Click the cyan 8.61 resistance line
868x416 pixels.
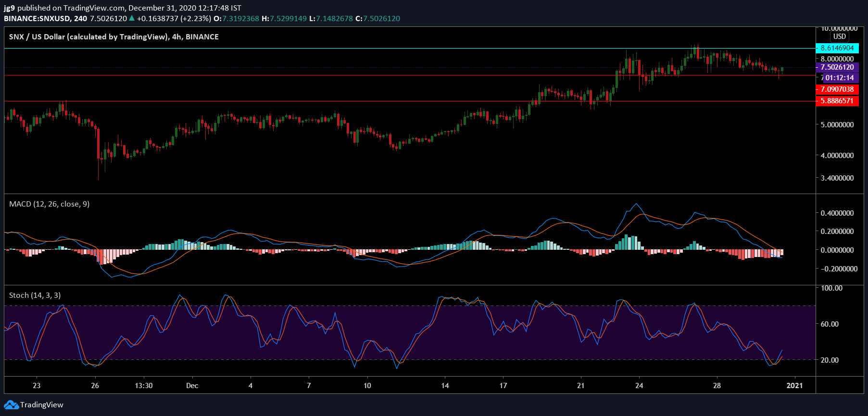coord(410,48)
